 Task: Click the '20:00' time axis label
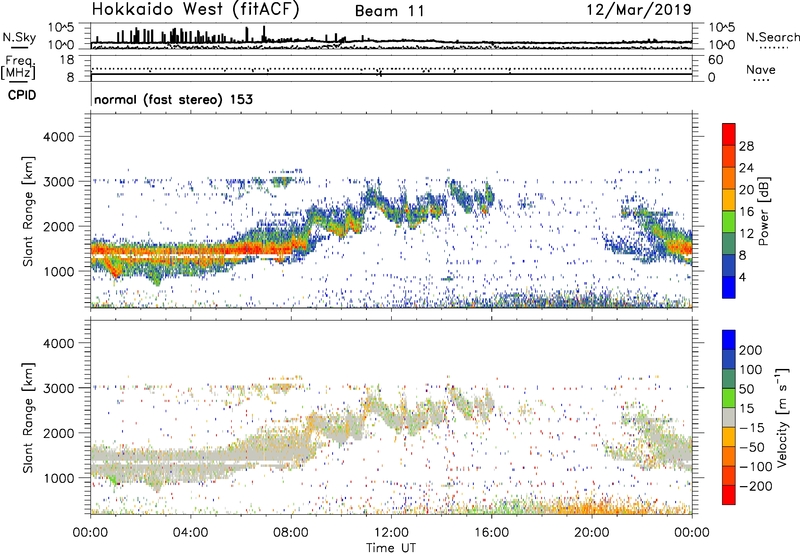click(591, 533)
